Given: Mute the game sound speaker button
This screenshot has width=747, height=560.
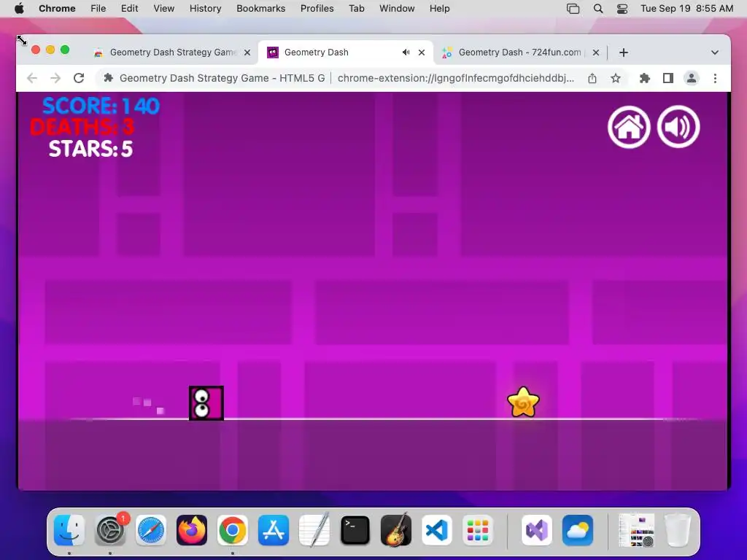Looking at the screenshot, I should point(678,127).
